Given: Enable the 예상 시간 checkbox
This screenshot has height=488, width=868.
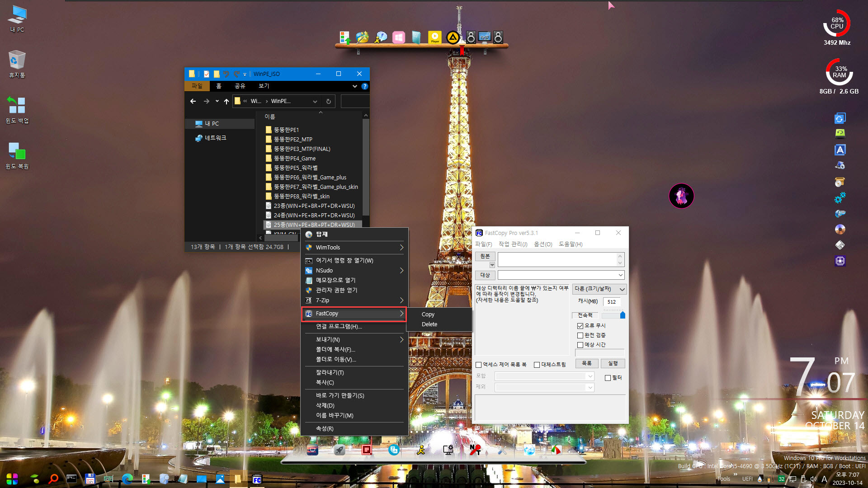Looking at the screenshot, I should click(580, 345).
